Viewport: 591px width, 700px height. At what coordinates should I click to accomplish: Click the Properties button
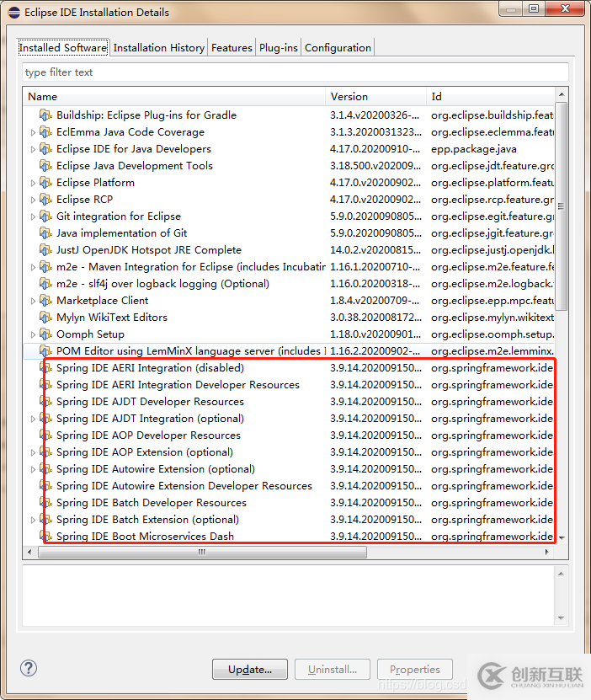[415, 669]
